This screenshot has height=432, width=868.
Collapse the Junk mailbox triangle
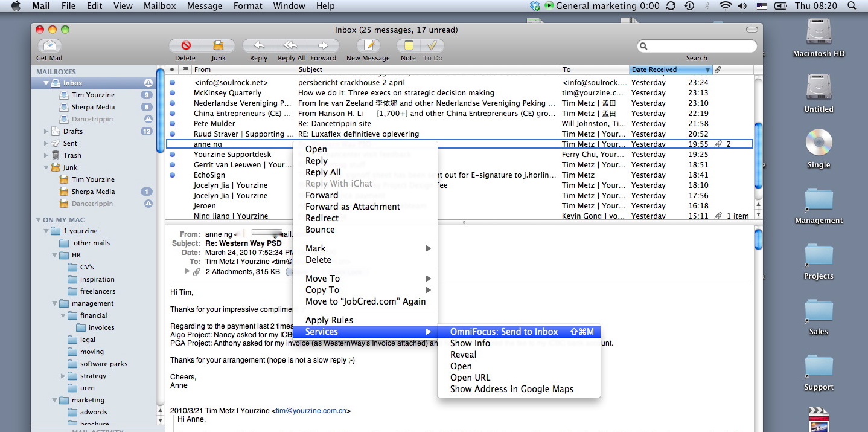[x=46, y=167]
